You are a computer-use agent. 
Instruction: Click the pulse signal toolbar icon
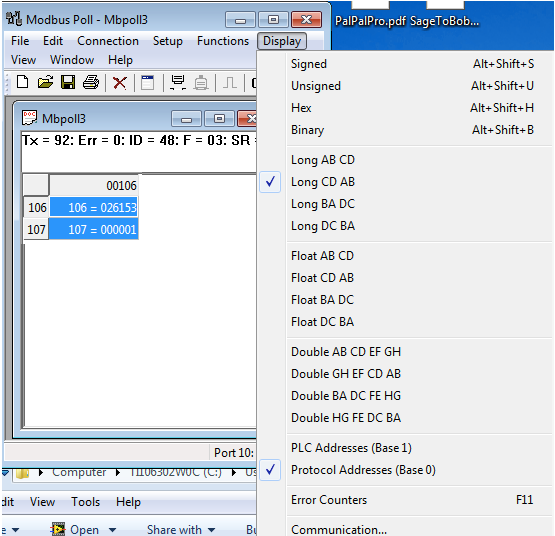pyautogui.click(x=230, y=83)
